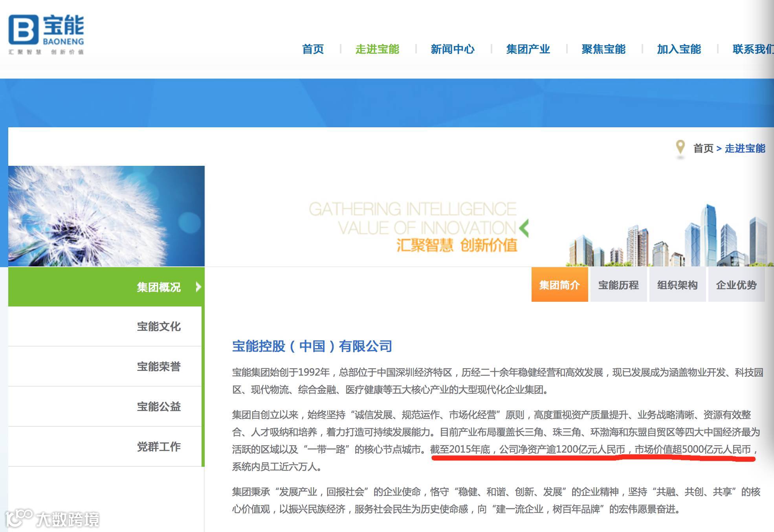The width and height of the screenshot is (774, 532).
Task: Select the 集团简介 tab
Action: tap(559, 285)
